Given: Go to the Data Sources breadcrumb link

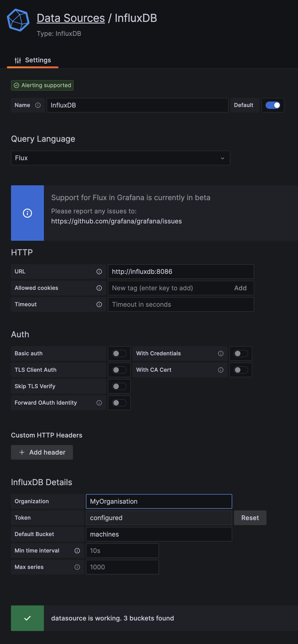Looking at the screenshot, I should [x=71, y=18].
